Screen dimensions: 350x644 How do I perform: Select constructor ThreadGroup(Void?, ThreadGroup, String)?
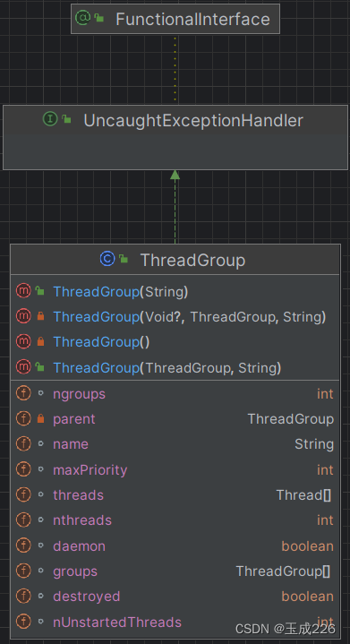point(175,317)
